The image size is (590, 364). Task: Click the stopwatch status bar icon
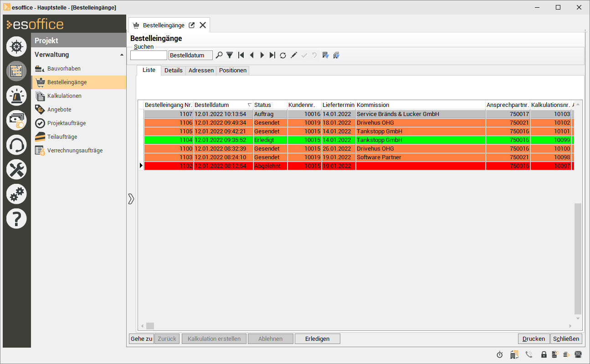500,354
